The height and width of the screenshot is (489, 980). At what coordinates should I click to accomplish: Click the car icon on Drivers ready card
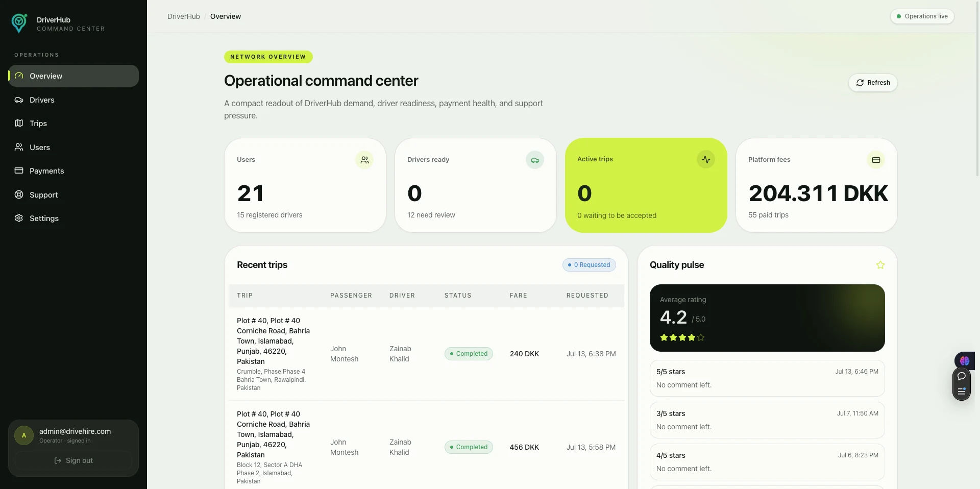pyautogui.click(x=535, y=160)
